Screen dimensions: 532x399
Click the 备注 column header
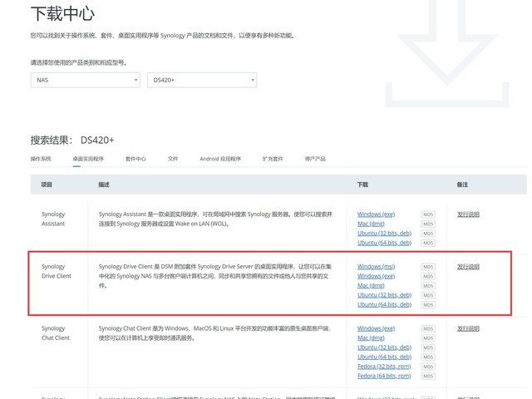(462, 185)
